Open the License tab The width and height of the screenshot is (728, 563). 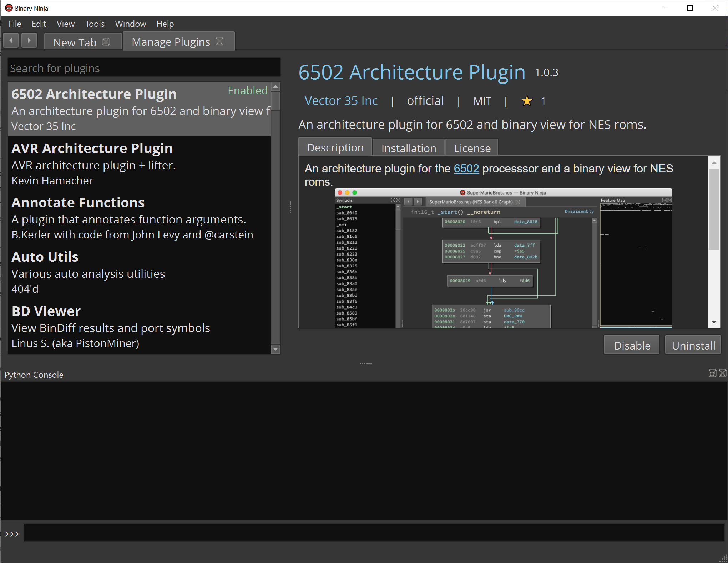tap(472, 148)
